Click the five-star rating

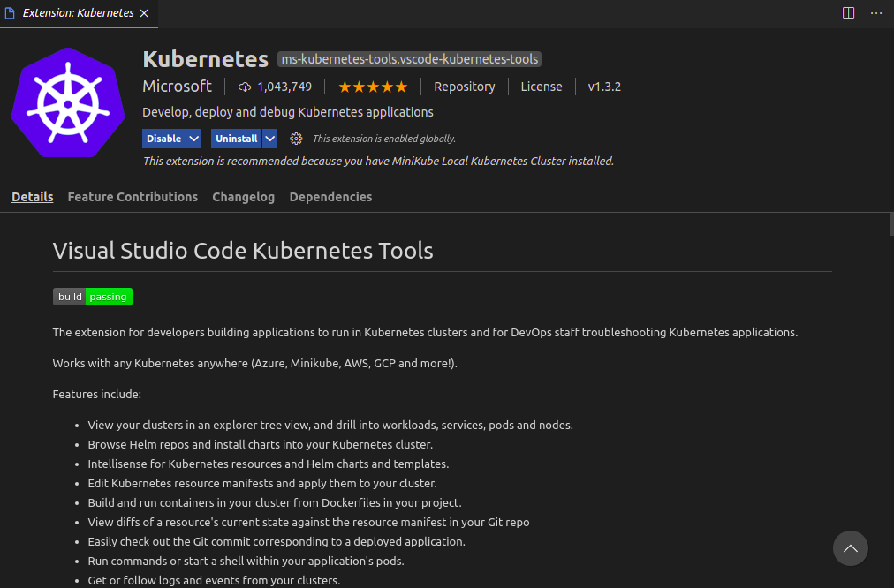pyautogui.click(x=373, y=87)
